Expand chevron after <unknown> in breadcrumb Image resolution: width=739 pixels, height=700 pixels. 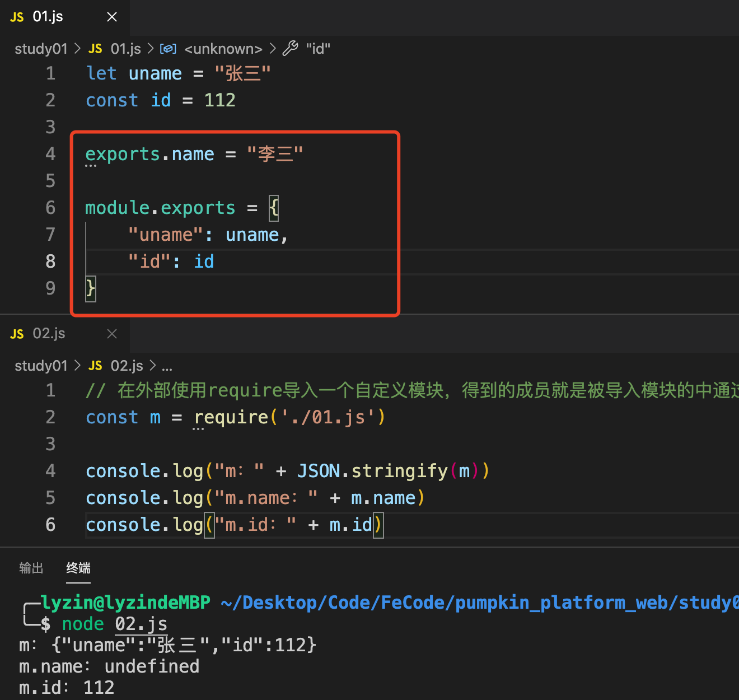273,49
